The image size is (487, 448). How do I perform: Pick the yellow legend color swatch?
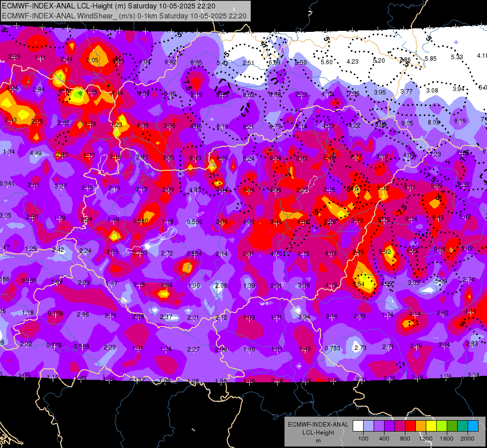coord(431,426)
